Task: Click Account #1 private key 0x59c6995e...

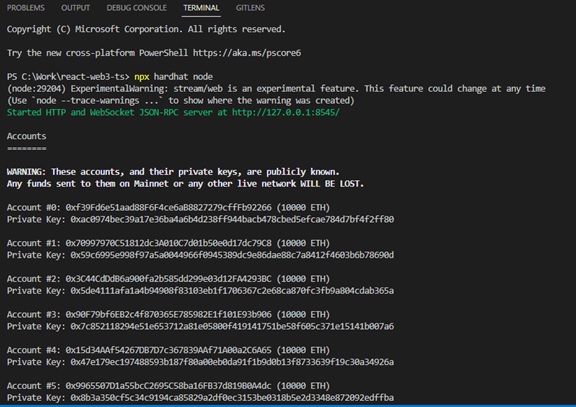Action: 232,255
